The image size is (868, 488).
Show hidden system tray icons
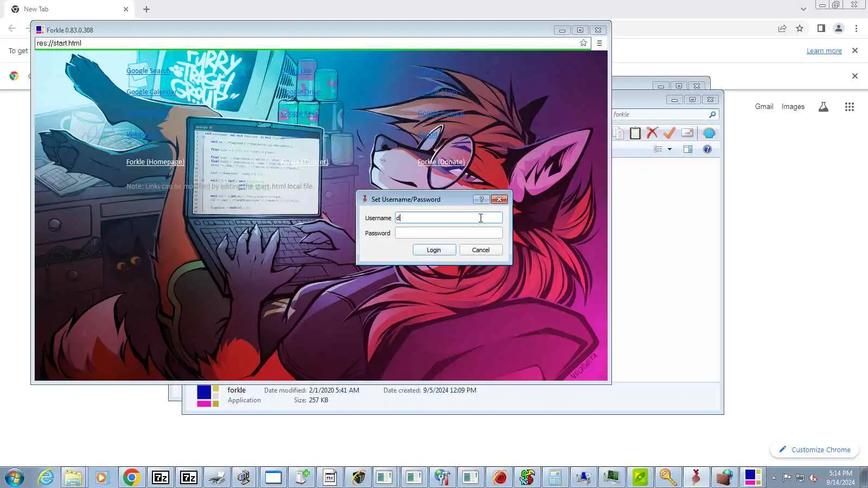pyautogui.click(x=774, y=478)
